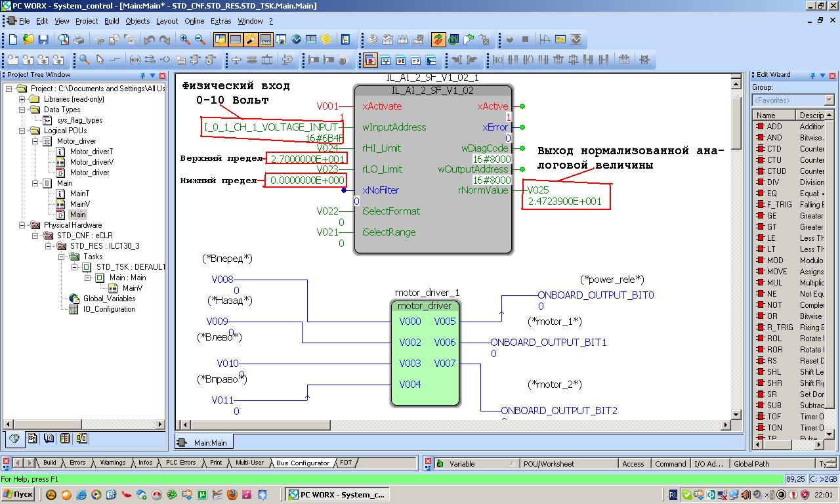Click the Find magnifier in second toolbar

(x=85, y=60)
